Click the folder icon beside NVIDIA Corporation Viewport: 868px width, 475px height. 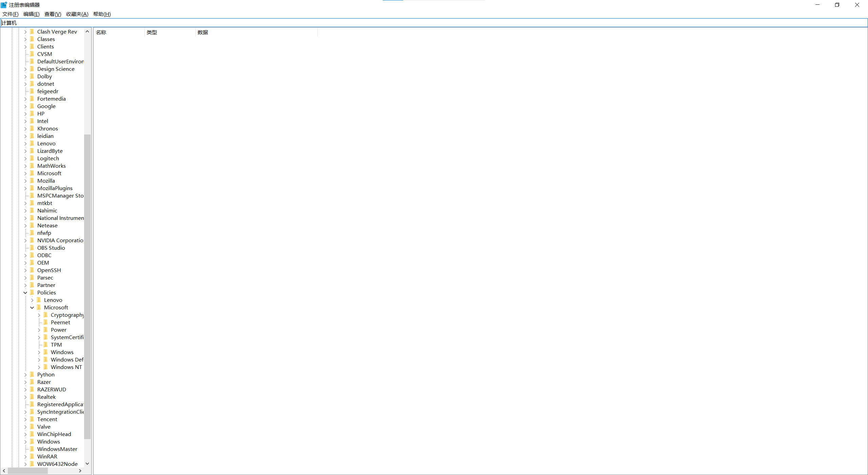[x=32, y=240]
